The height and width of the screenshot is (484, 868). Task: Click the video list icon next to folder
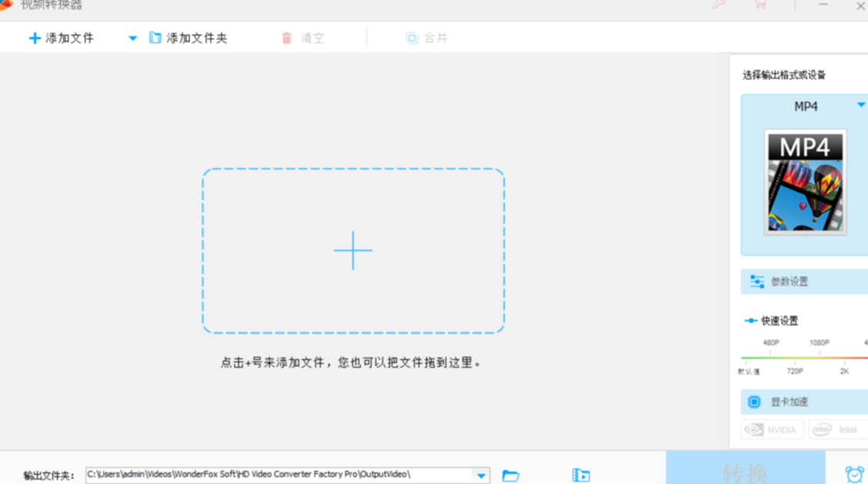tap(580, 476)
